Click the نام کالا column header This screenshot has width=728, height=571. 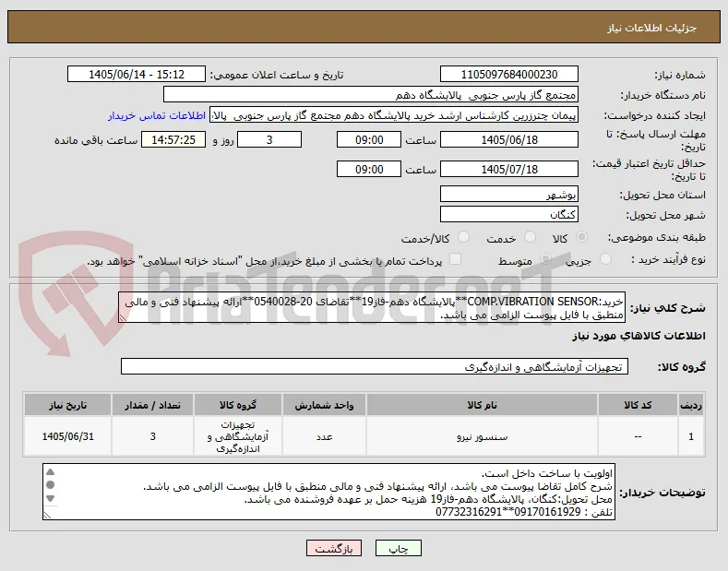pyautogui.click(x=482, y=405)
